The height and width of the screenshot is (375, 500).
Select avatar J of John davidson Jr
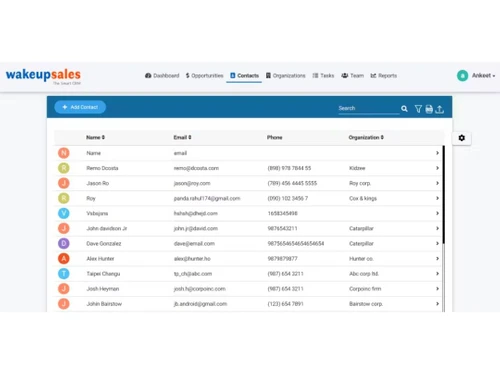point(64,228)
